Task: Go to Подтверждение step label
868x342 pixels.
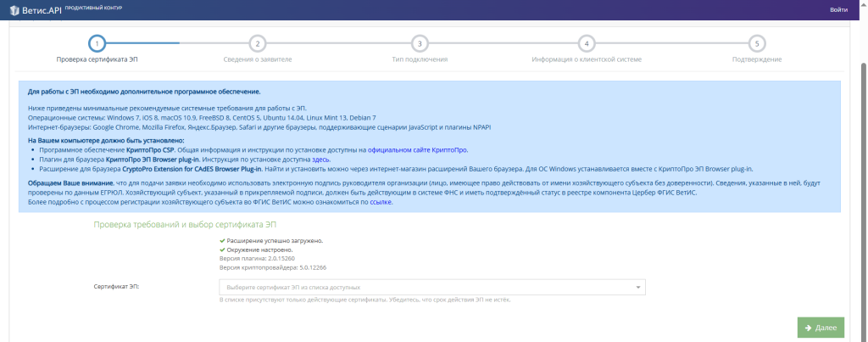Action: pos(757,59)
